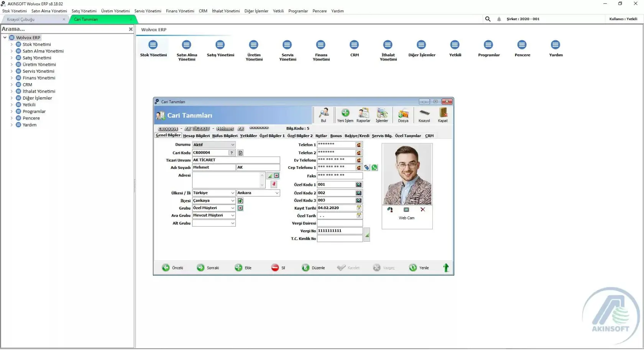The height and width of the screenshot is (362, 644).
Task: Open the search magnifier in top bar
Action: (x=488, y=19)
